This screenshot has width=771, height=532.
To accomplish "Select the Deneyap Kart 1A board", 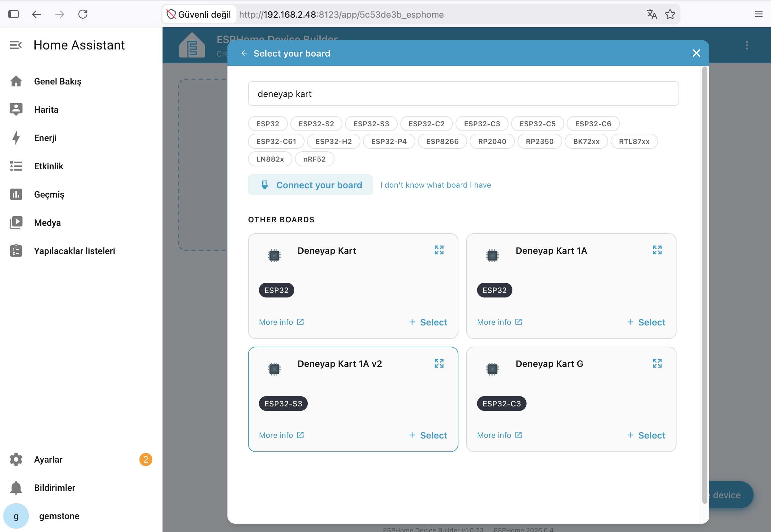I will point(646,322).
